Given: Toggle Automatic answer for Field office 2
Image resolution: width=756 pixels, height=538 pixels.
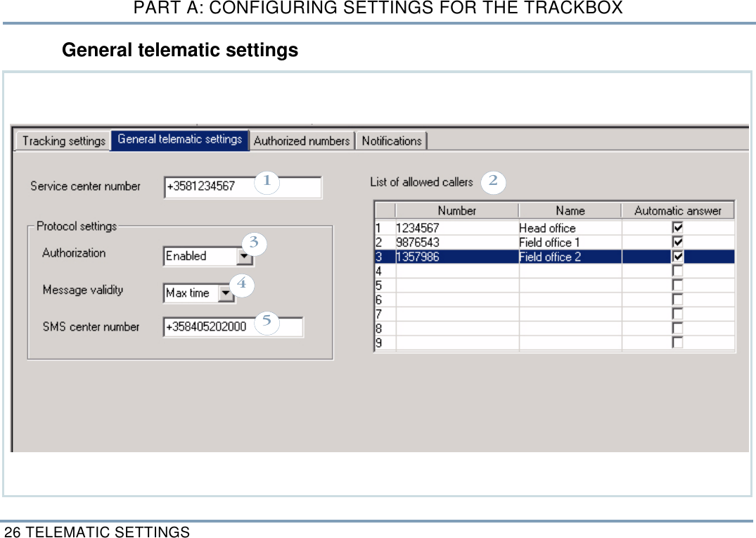Looking at the screenshot, I should 676,257.
